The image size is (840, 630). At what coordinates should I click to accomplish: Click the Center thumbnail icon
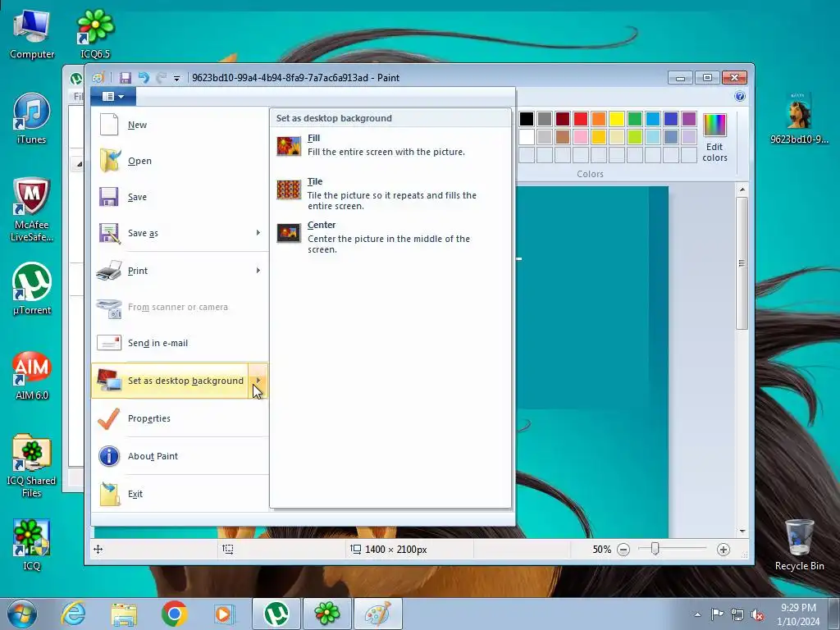(x=289, y=233)
